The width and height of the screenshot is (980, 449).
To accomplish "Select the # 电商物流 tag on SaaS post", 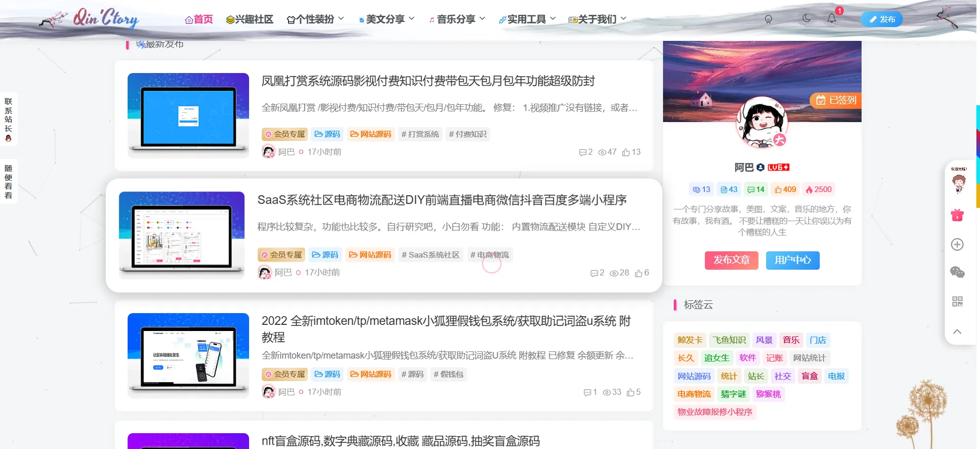I will (489, 255).
